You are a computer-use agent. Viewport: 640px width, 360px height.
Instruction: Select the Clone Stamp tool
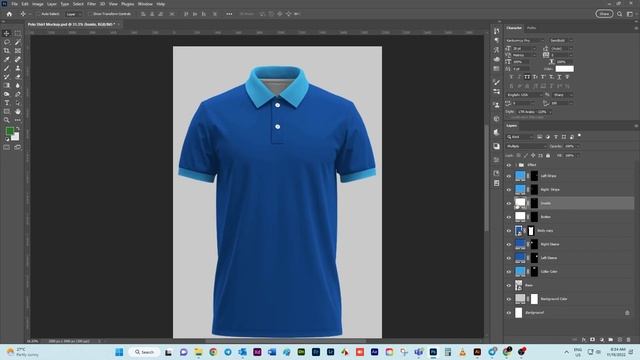tap(18, 68)
